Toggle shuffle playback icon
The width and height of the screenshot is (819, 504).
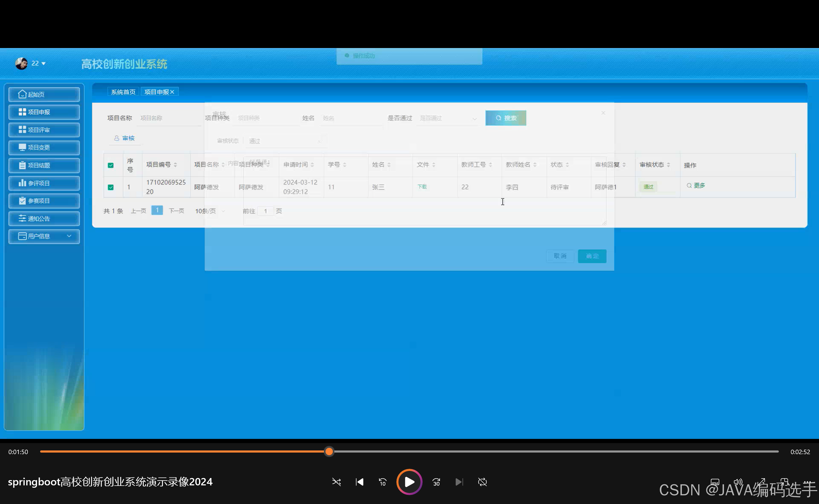click(336, 482)
